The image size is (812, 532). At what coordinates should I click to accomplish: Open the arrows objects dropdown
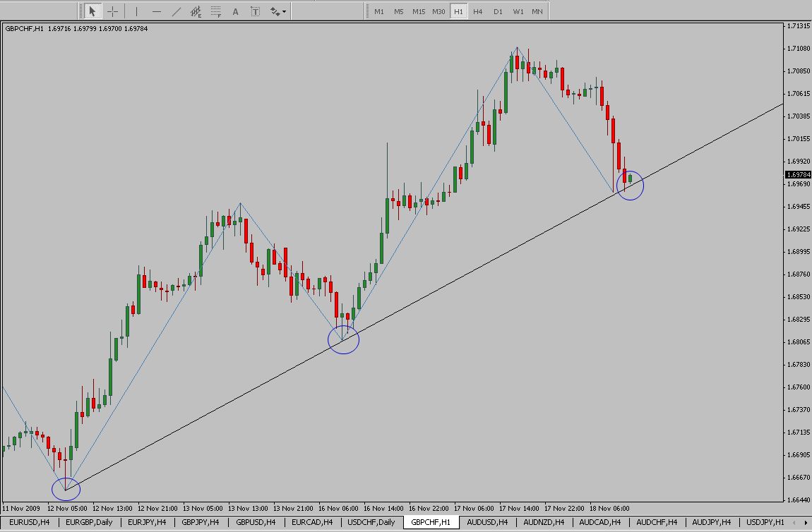(278, 11)
